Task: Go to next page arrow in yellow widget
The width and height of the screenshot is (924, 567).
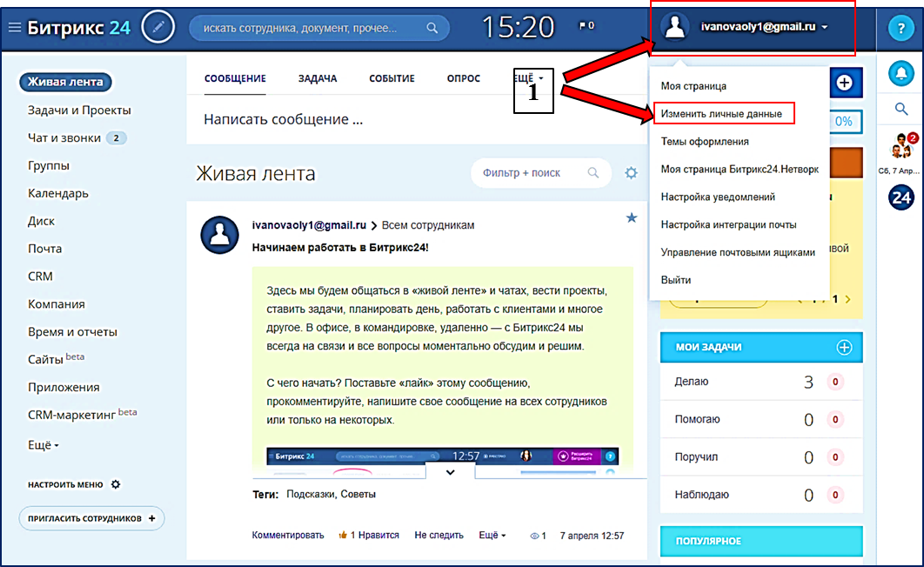Action: (848, 299)
